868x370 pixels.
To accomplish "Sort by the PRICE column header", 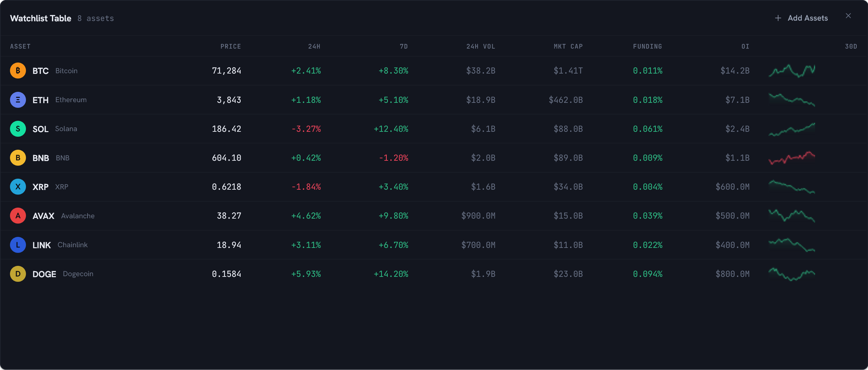I will click(231, 47).
